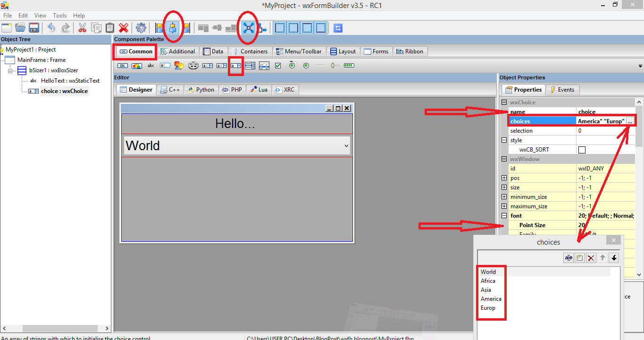Click the circled Expand stretch toolbar icon

pos(248,28)
